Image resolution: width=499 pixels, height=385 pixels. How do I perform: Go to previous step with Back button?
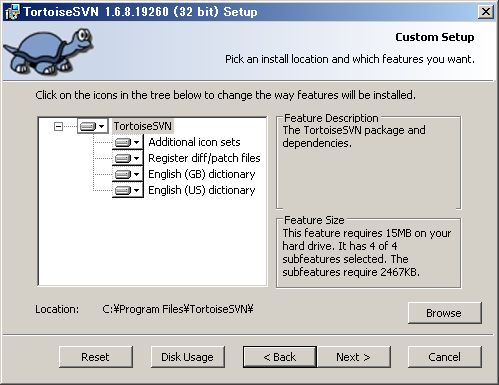pyautogui.click(x=280, y=357)
